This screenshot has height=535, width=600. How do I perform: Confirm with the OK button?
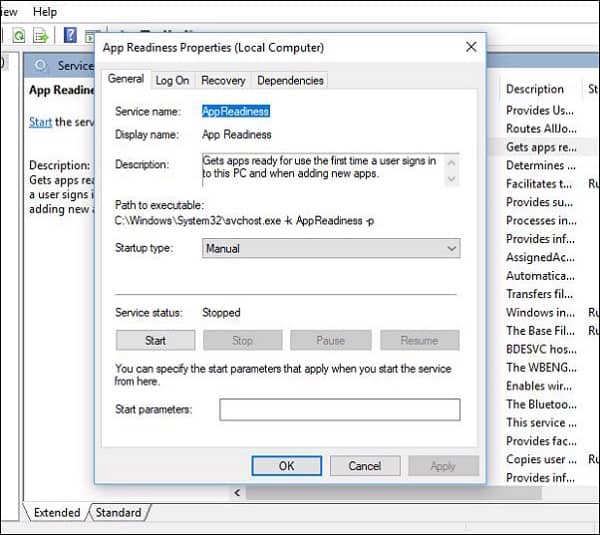287,466
